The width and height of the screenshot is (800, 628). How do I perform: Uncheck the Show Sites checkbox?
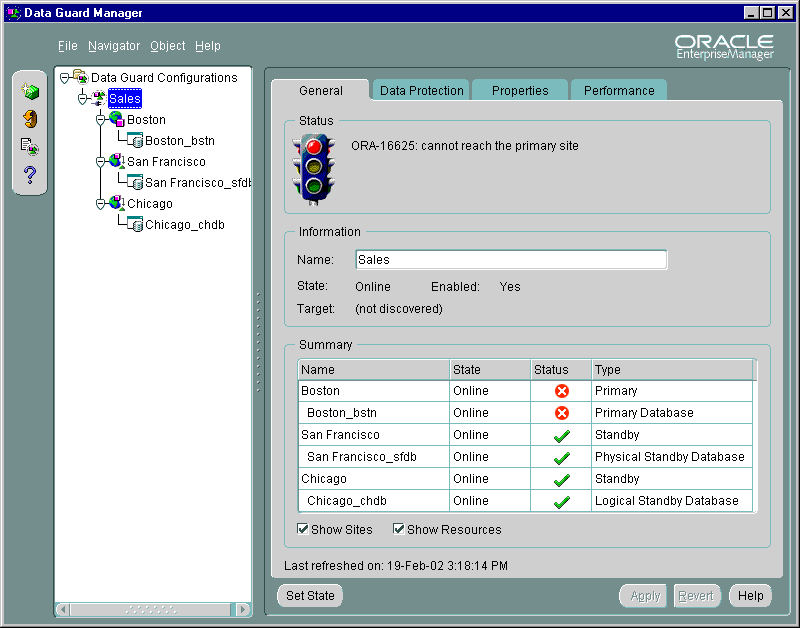(302, 529)
